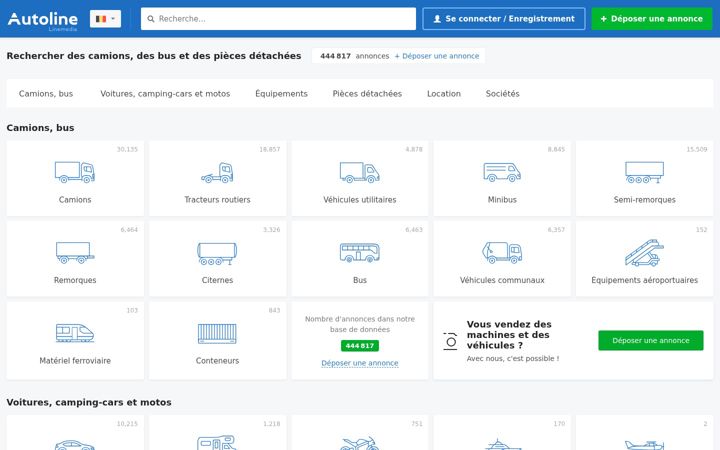Image resolution: width=720 pixels, height=450 pixels.
Task: Click the Remorques label
Action: (75, 280)
